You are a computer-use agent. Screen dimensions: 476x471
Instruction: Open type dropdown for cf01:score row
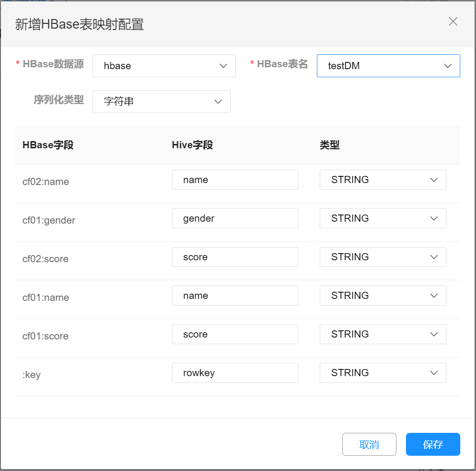(x=383, y=334)
